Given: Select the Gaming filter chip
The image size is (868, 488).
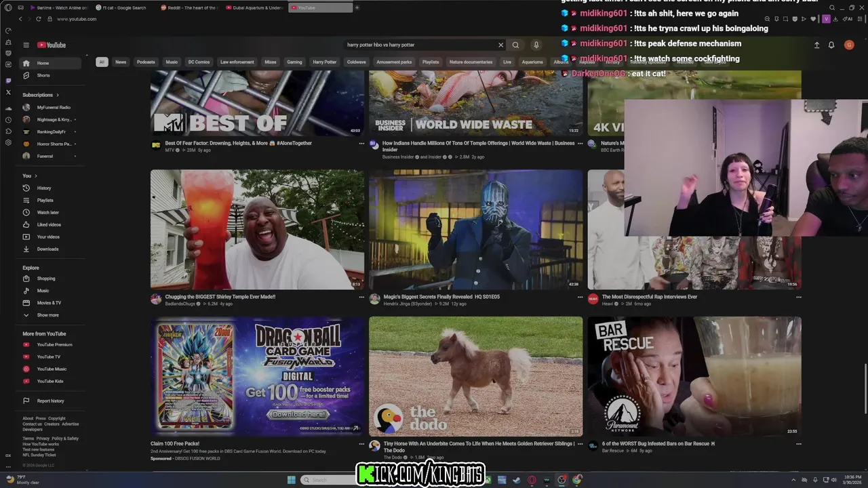Looking at the screenshot, I should [294, 62].
